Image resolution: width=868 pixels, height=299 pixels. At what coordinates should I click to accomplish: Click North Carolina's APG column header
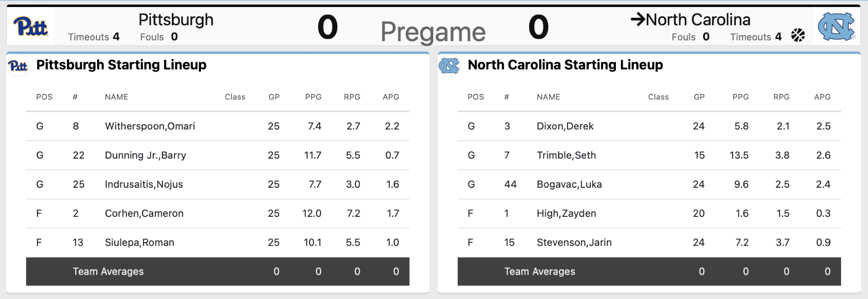[x=822, y=97]
